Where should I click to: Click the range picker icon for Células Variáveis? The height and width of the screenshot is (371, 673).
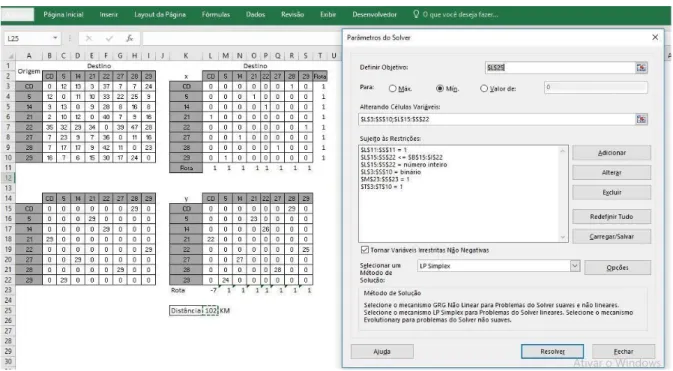coord(641,119)
